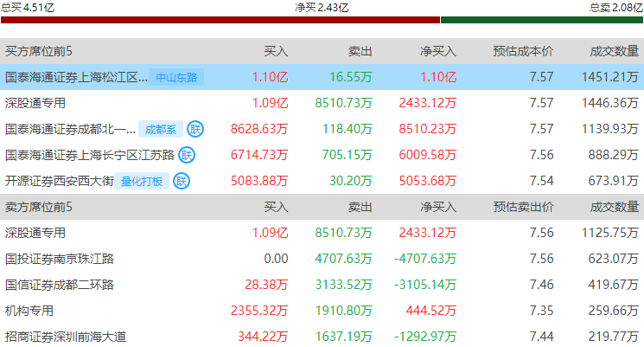644x347 pixels.
Task: Click 5053.68万 net buy value
Action: pos(428,181)
